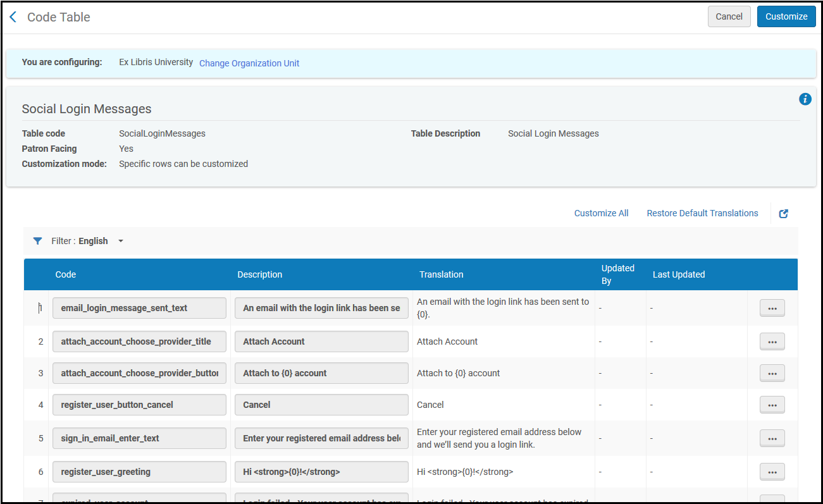Click the 'SocialLoginMessages' table code value

tap(162, 133)
